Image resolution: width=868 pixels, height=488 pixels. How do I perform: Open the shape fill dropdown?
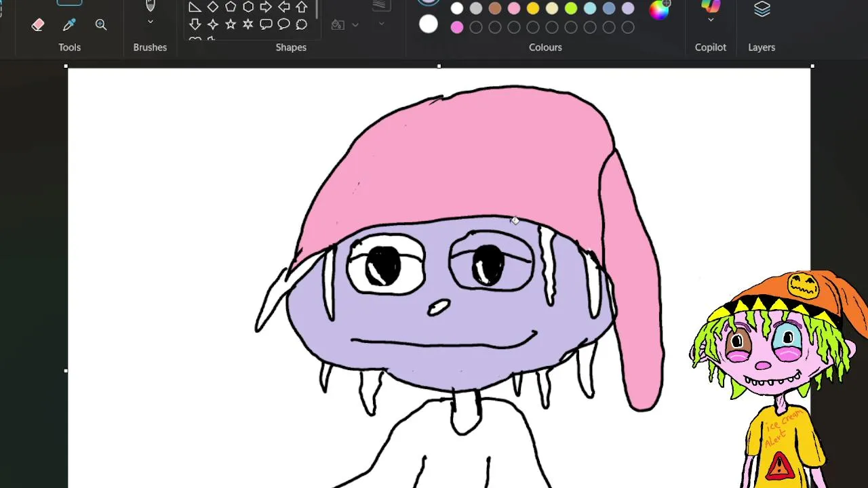[x=355, y=25]
